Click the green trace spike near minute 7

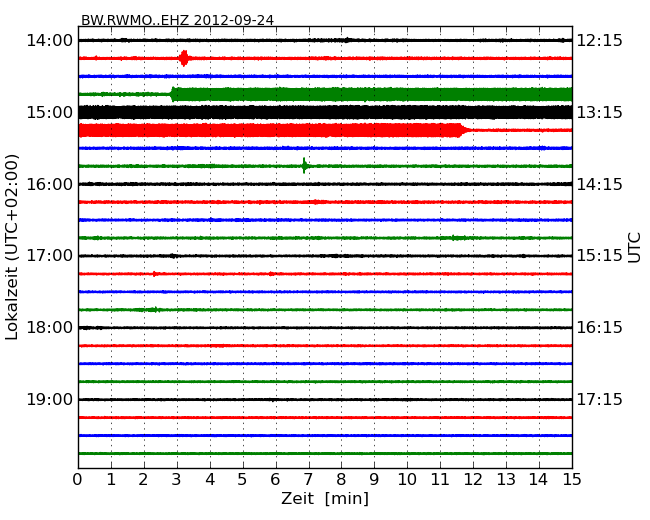point(305,166)
